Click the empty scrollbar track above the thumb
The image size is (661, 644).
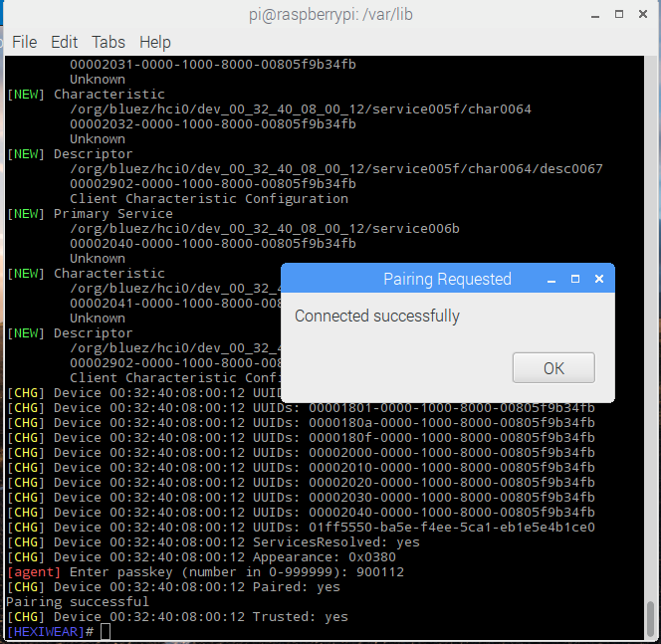point(651,299)
